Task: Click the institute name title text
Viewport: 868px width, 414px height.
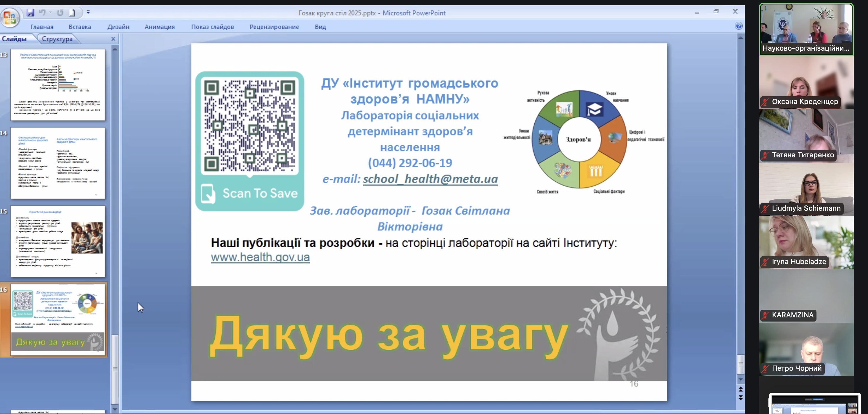Action: point(410,91)
